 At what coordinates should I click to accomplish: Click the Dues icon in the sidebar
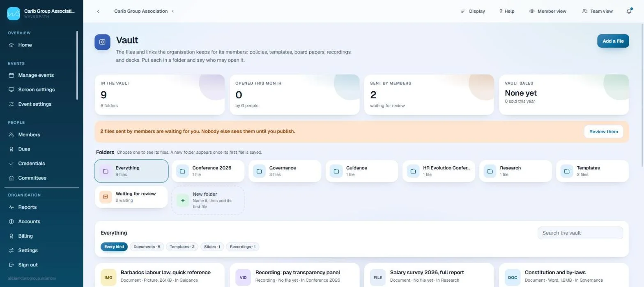pos(11,149)
